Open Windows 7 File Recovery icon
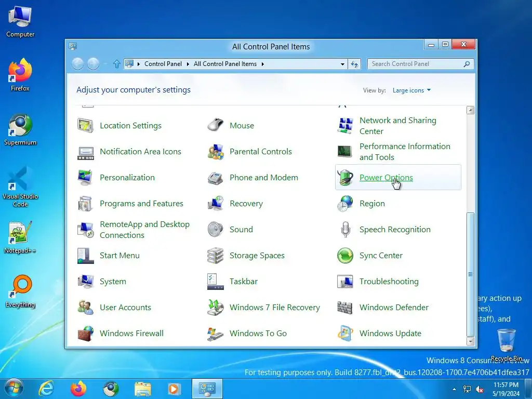The width and height of the screenshot is (532, 399). tap(216, 308)
